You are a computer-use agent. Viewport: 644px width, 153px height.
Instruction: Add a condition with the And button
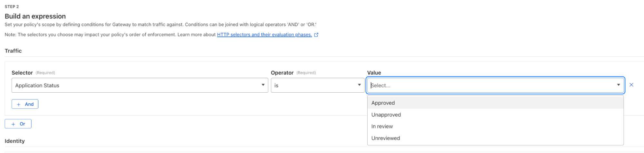pyautogui.click(x=25, y=104)
